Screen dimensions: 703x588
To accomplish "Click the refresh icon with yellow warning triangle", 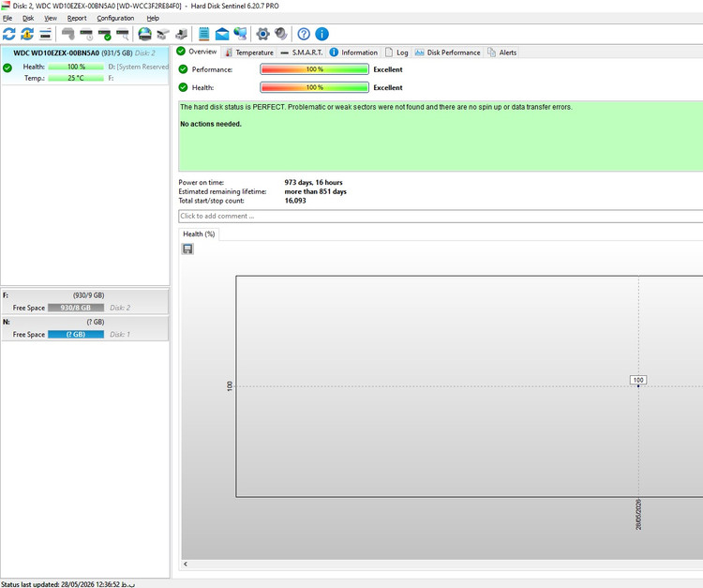I will tap(27, 34).
